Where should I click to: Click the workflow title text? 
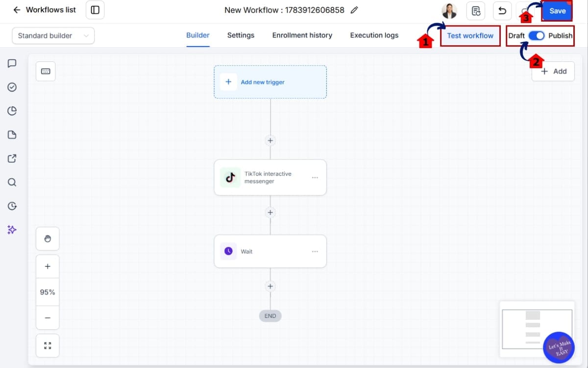tap(284, 10)
